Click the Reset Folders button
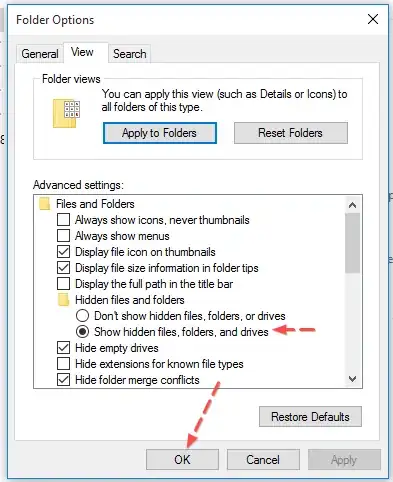The image size is (393, 482). pyautogui.click(x=291, y=133)
